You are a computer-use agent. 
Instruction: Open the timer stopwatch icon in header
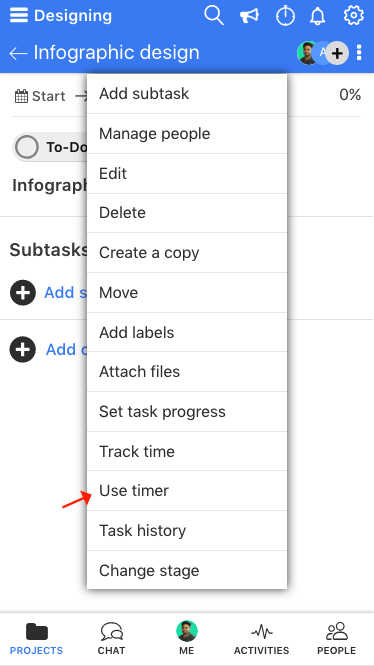pos(285,16)
